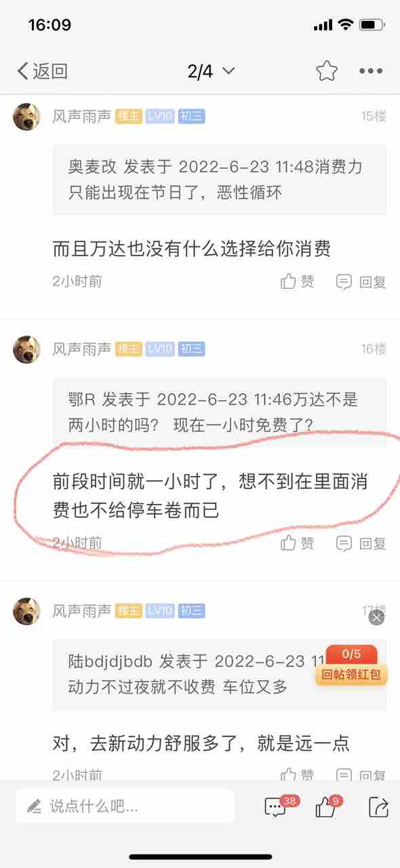Tap the LV10 badge on 17楼
This screenshot has height=868, width=400.
point(159,611)
